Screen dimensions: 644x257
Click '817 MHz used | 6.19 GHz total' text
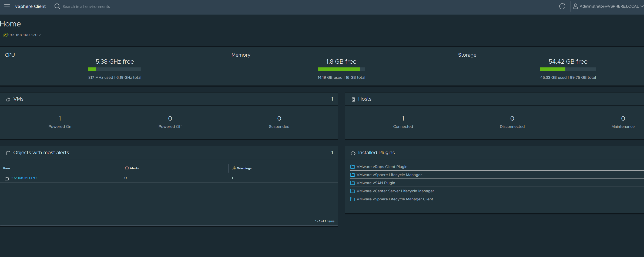[115, 77]
